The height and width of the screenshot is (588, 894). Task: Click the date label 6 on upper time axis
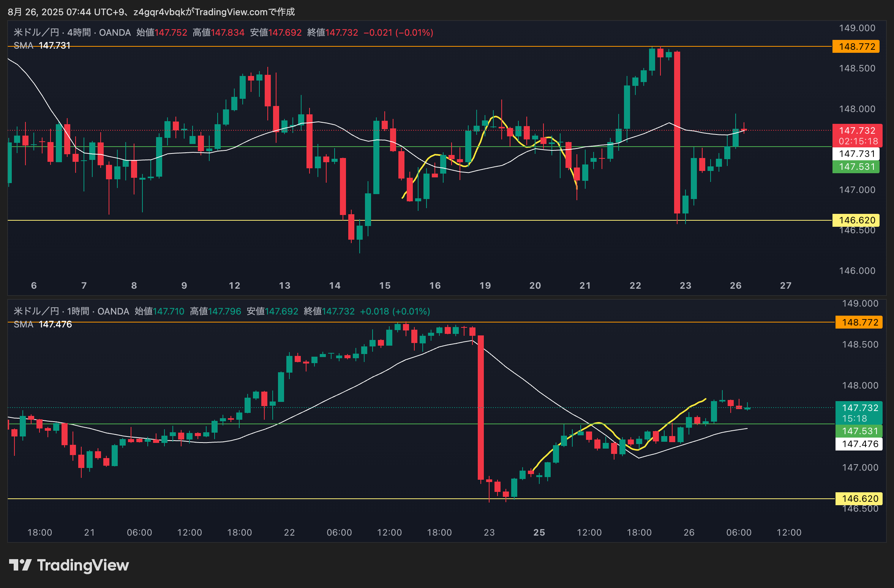click(34, 286)
